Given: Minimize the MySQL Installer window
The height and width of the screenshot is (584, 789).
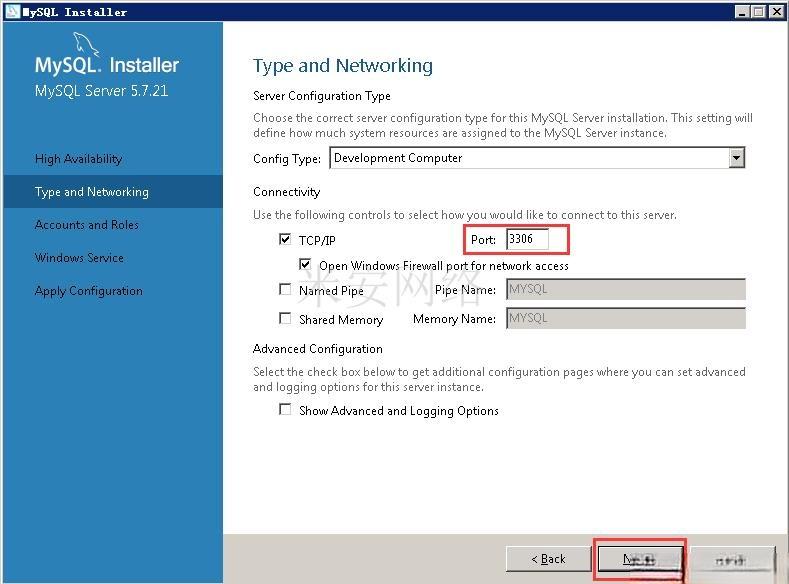Looking at the screenshot, I should 742,11.
